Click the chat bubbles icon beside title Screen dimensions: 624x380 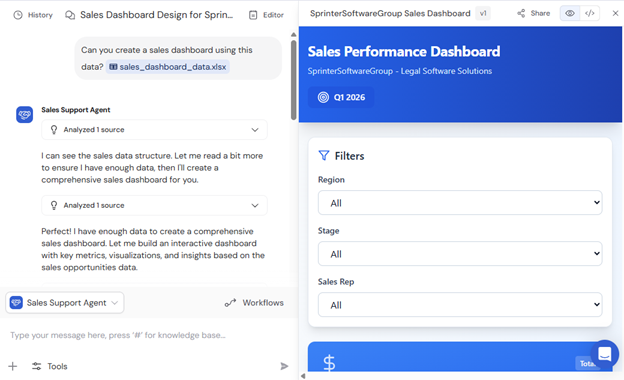(70, 15)
